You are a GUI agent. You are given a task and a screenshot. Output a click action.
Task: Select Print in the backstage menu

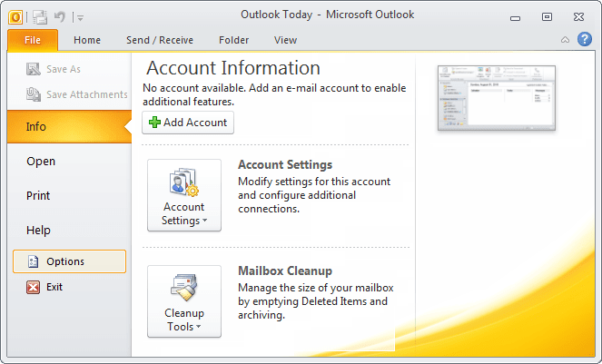coord(38,196)
